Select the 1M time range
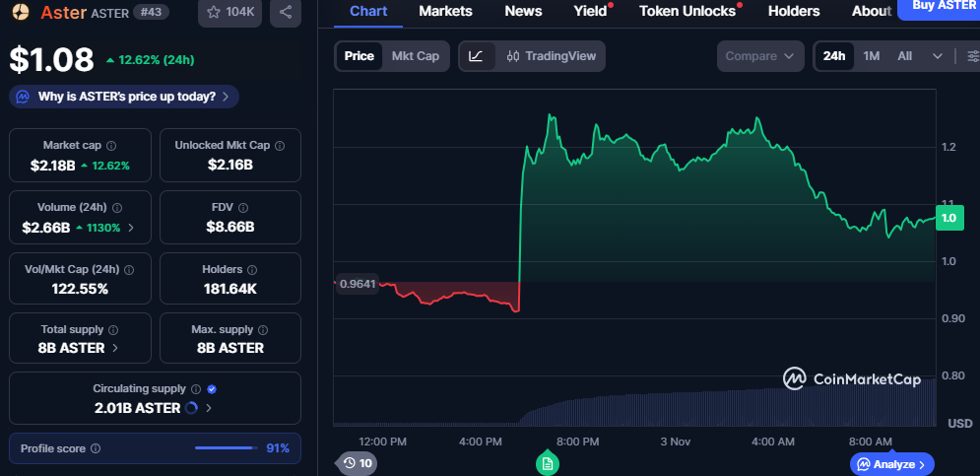980x476 pixels. 872,56
